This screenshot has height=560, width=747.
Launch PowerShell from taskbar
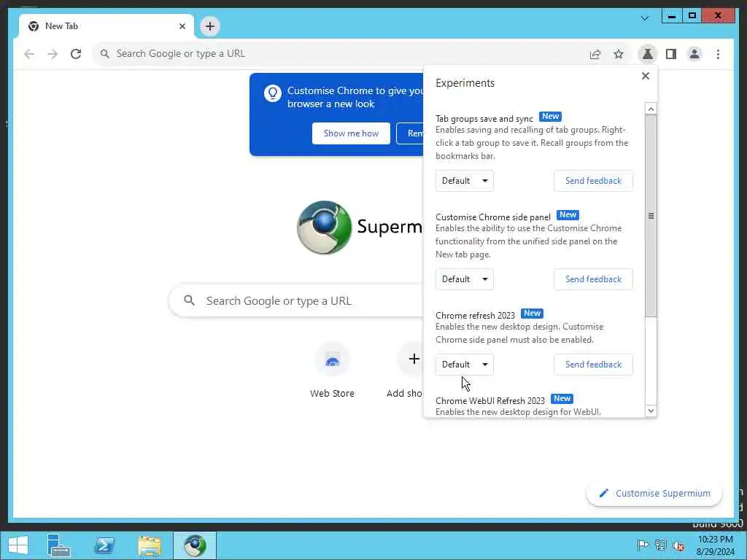(x=104, y=545)
